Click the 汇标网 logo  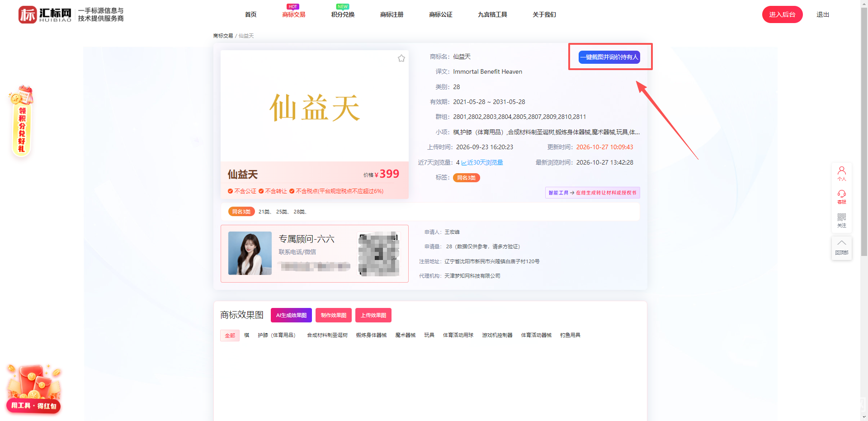pyautogui.click(x=45, y=14)
